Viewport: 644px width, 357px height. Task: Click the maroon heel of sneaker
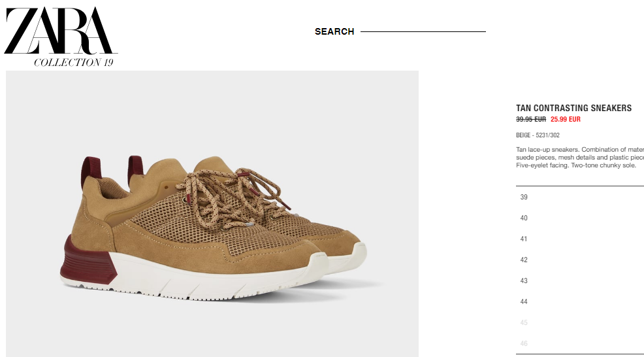88,261
